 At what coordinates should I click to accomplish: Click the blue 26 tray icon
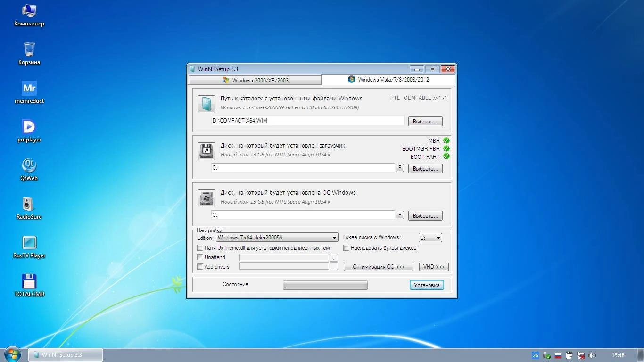click(x=535, y=355)
